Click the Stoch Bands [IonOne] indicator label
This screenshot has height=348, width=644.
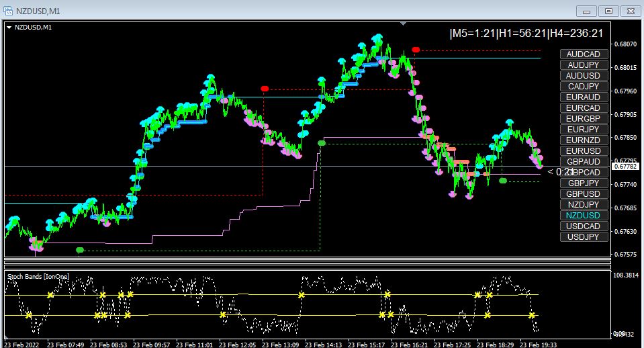click(38, 277)
